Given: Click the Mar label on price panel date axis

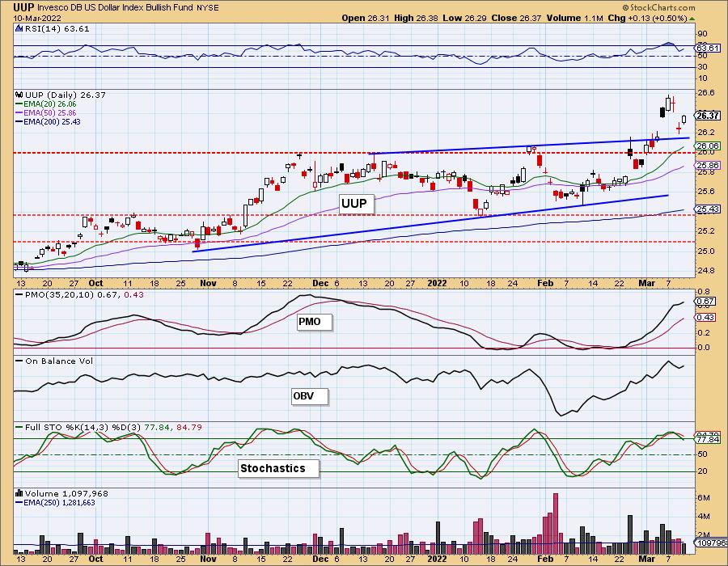Looking at the screenshot, I should 646,284.
